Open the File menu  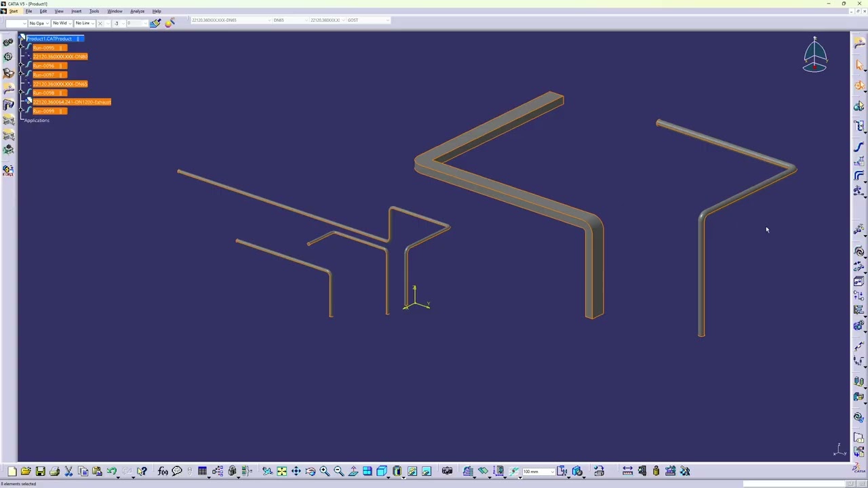coord(28,11)
